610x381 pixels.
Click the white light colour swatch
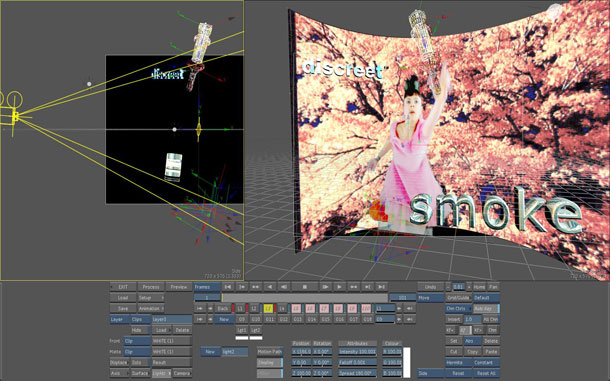coord(407,362)
